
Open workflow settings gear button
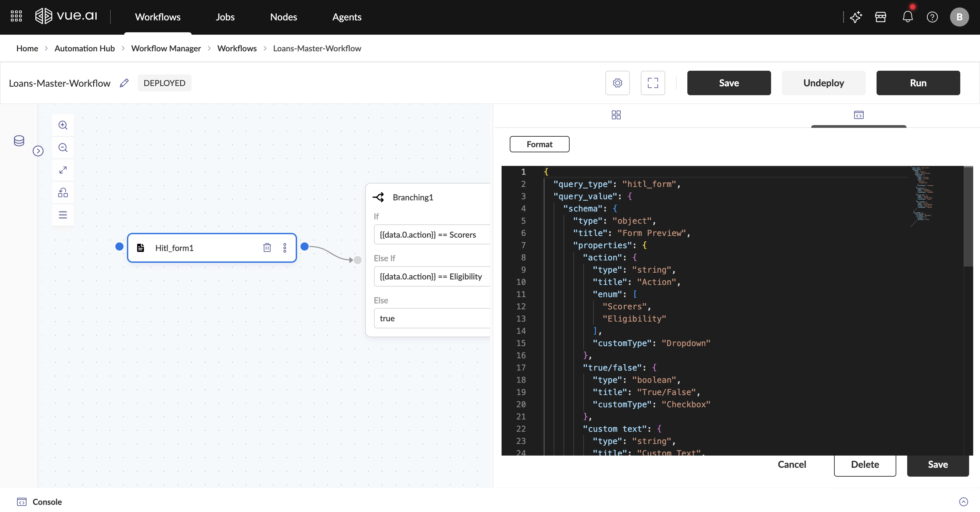point(617,83)
